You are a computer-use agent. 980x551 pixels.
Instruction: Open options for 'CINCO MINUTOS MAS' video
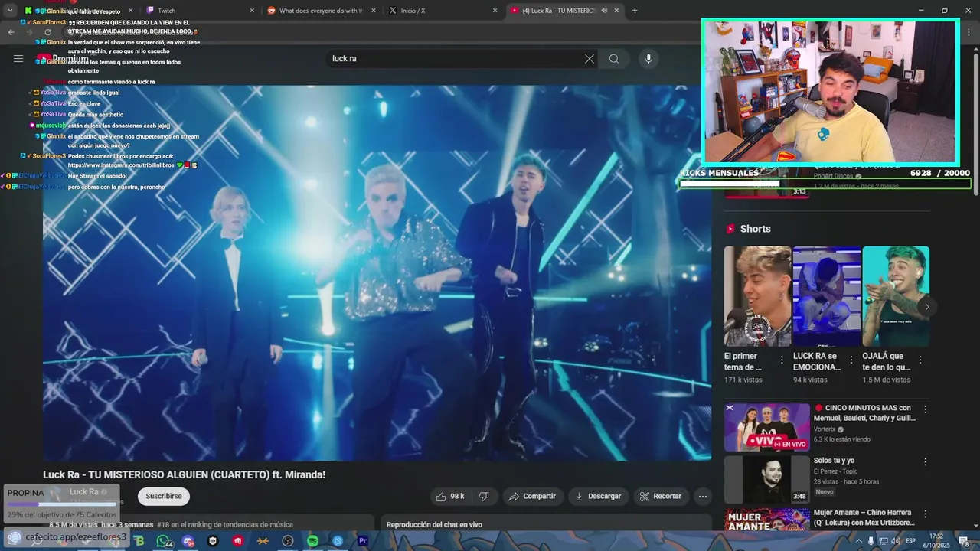925,409
